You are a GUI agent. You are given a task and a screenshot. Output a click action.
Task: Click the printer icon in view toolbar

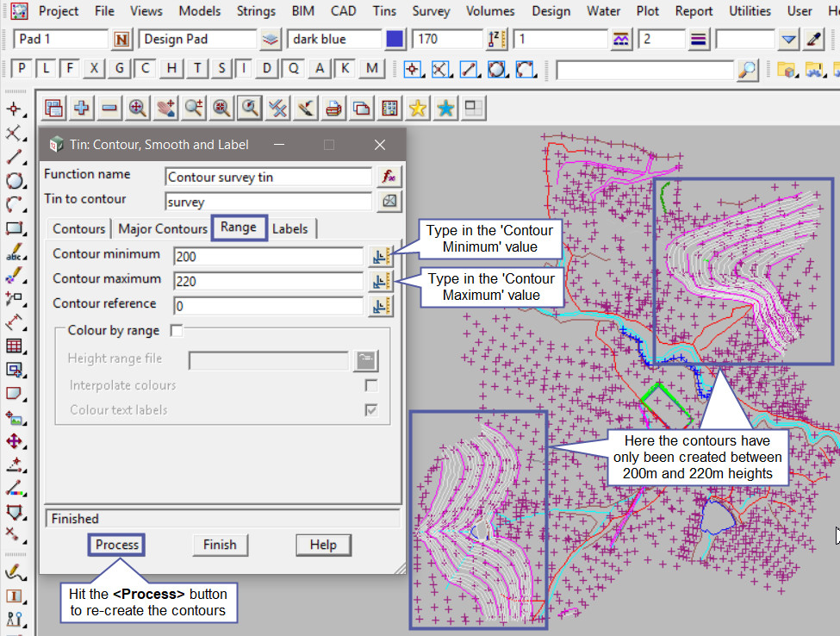(333, 108)
